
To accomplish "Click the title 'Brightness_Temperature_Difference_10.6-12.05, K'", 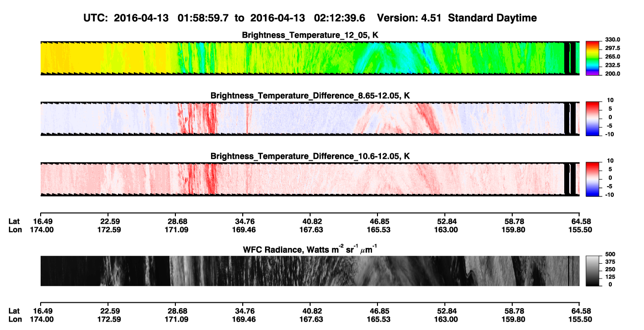I will [x=310, y=156].
